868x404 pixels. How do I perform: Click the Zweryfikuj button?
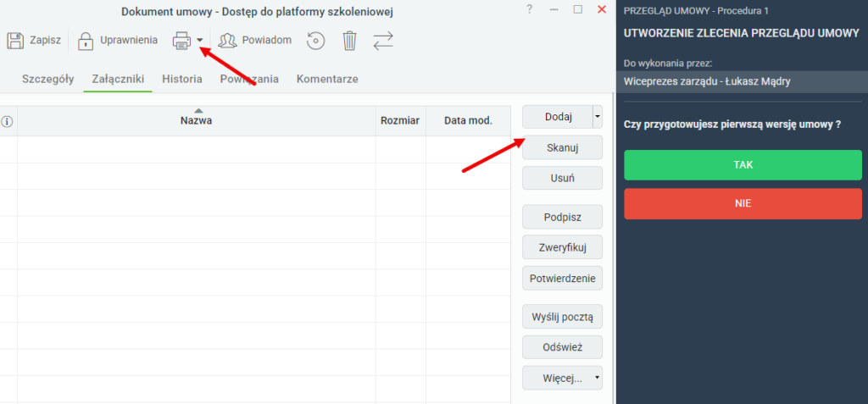click(x=563, y=247)
